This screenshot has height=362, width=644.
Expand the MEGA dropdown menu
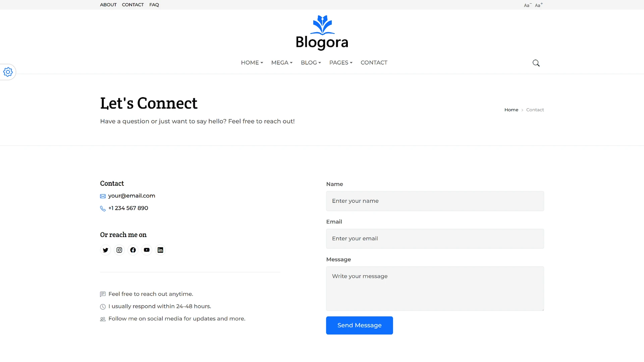pos(282,63)
